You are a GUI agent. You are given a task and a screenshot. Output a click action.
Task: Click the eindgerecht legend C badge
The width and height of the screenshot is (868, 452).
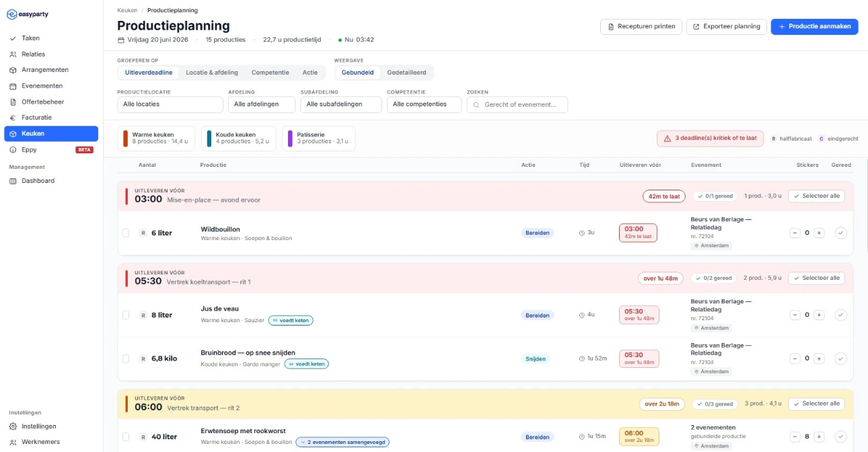821,139
